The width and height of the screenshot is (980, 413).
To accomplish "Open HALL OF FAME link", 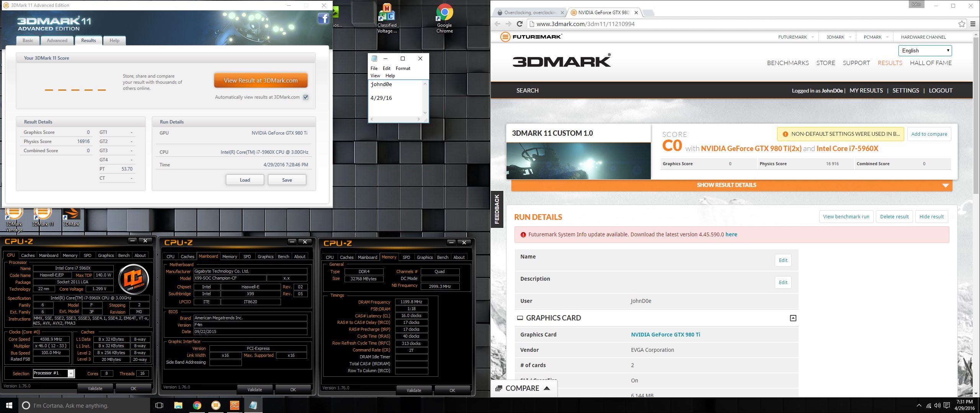I will coord(931,63).
